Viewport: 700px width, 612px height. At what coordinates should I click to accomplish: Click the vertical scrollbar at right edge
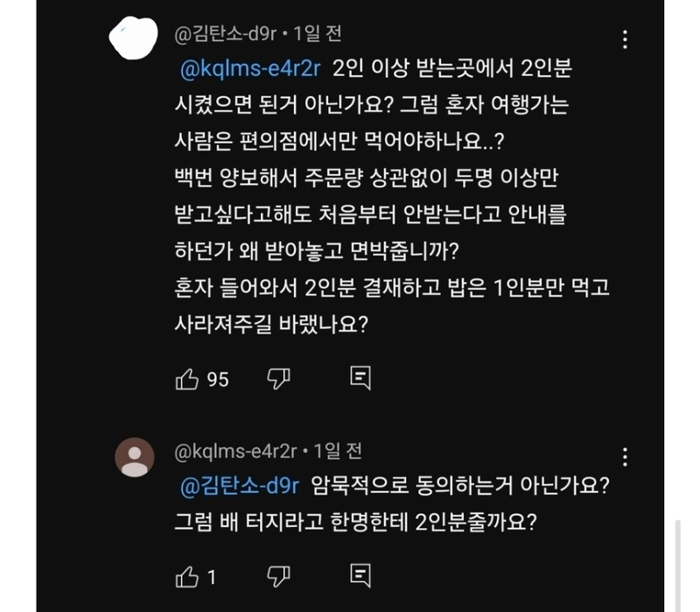click(x=677, y=566)
